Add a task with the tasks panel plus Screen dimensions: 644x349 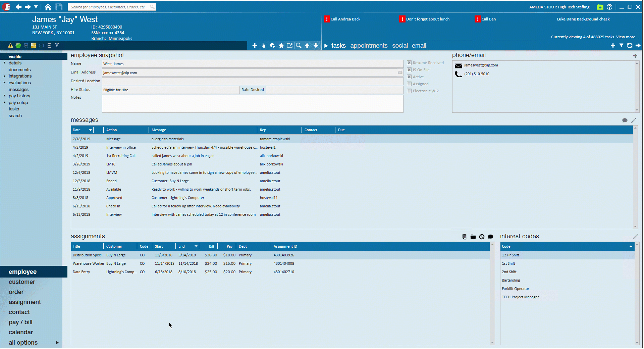(x=613, y=45)
